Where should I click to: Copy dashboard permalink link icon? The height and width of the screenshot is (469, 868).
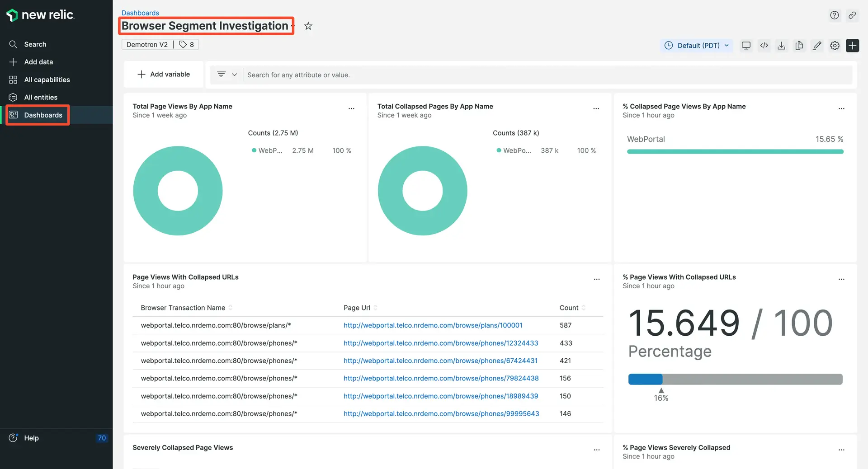pyautogui.click(x=852, y=15)
